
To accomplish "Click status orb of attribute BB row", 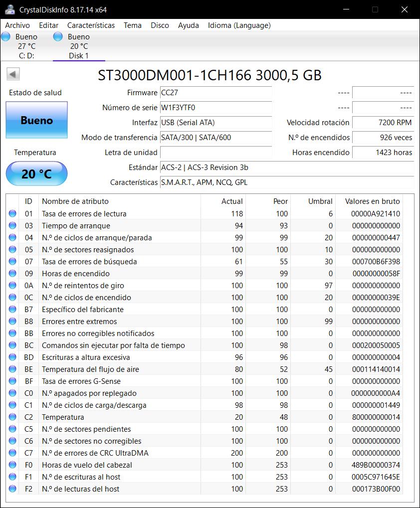I will 12,334.
